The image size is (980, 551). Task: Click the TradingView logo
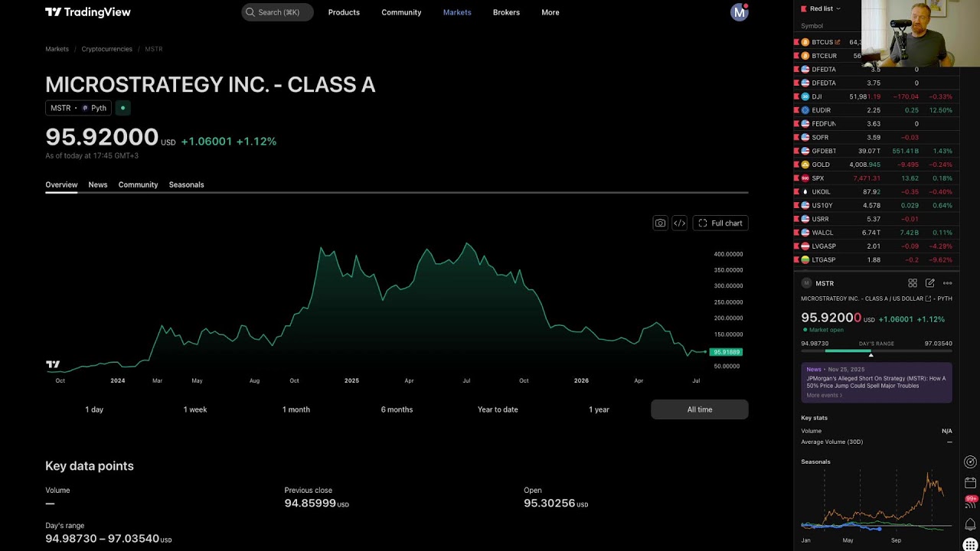pos(88,12)
